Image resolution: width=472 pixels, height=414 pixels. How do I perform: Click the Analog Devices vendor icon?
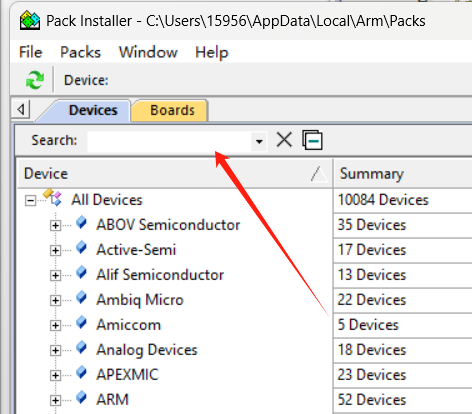pyautogui.click(x=81, y=347)
